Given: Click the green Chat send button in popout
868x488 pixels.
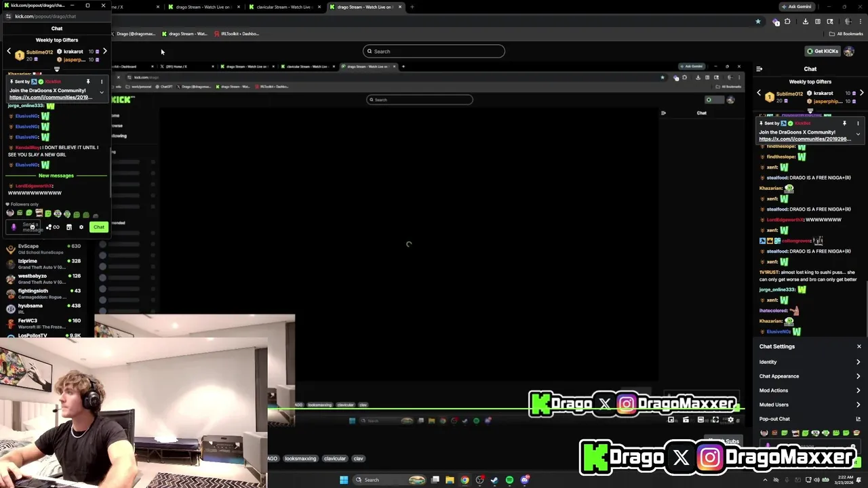Looking at the screenshot, I should pyautogui.click(x=99, y=227).
